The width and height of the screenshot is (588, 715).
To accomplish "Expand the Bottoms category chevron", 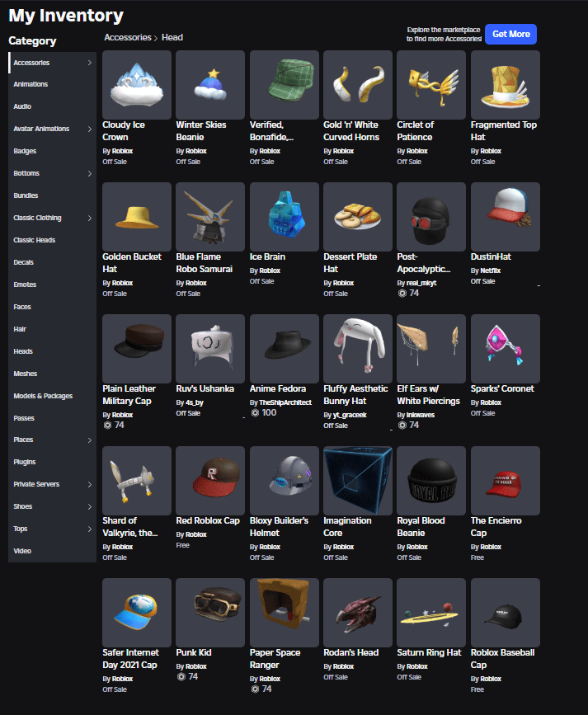I will [90, 173].
